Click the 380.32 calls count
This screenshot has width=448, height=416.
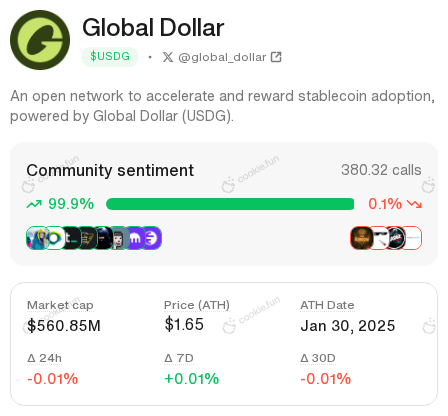pyautogui.click(x=381, y=170)
